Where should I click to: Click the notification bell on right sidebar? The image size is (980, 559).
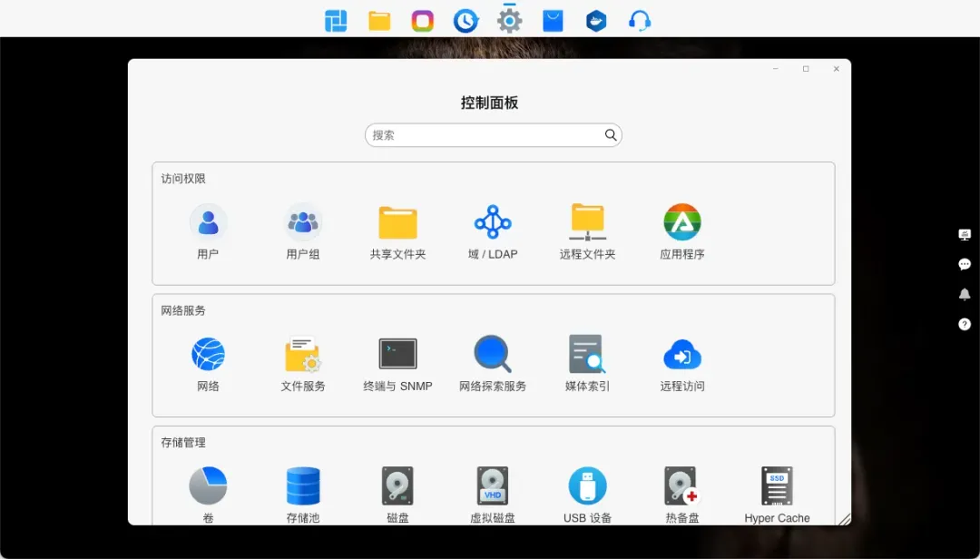965,294
